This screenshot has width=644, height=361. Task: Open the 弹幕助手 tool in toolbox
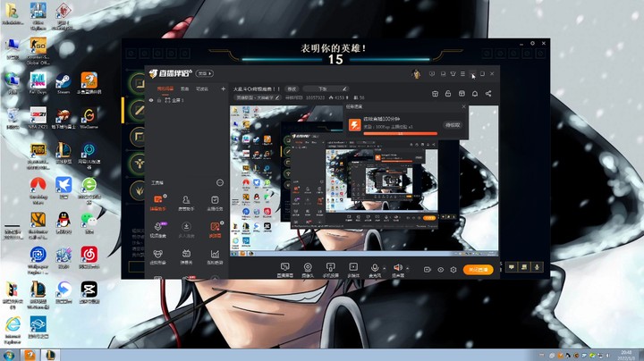pos(157,203)
